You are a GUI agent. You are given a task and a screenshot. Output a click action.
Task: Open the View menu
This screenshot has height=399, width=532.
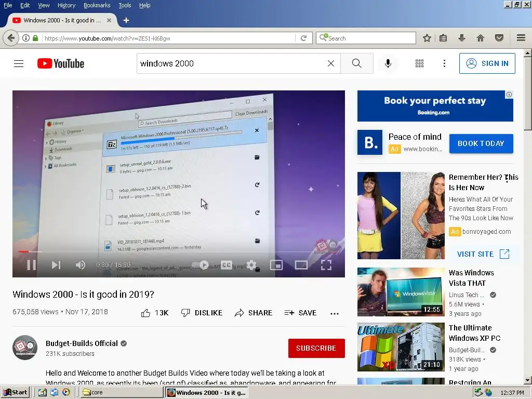[44, 5]
